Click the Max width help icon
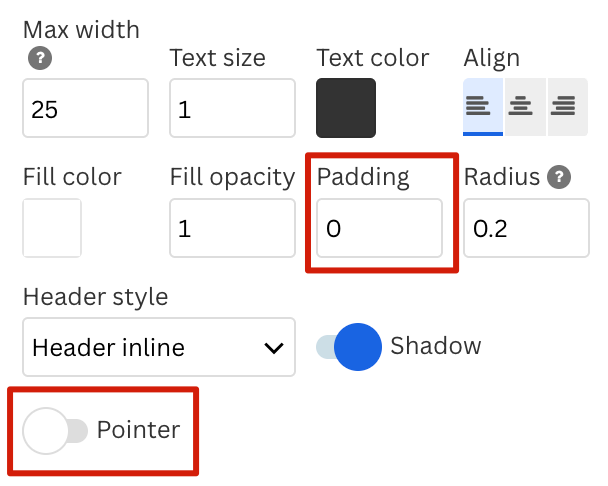The height and width of the screenshot is (486, 608). click(x=39, y=58)
